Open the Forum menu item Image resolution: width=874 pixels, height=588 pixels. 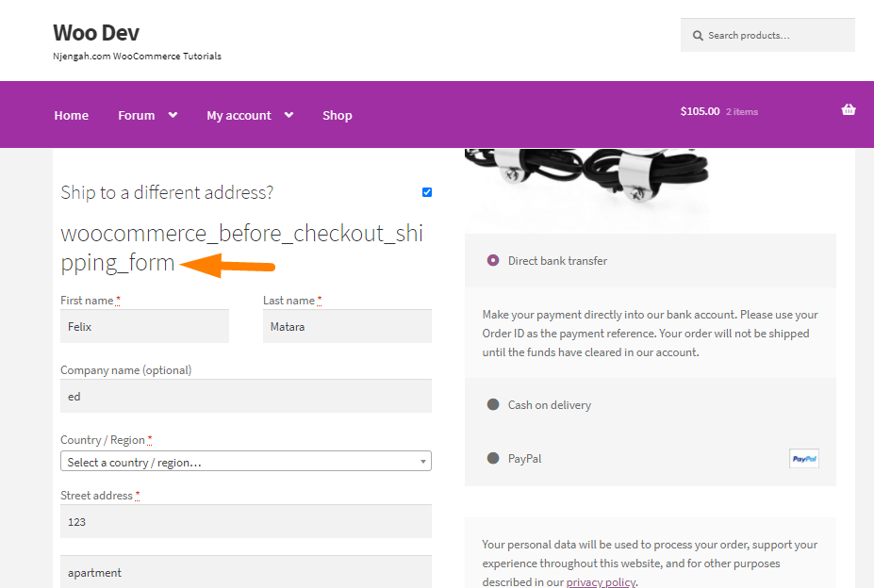(136, 115)
